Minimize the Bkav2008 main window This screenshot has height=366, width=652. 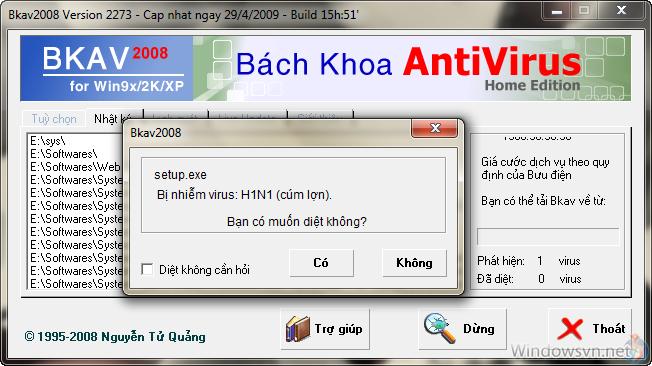557,11
